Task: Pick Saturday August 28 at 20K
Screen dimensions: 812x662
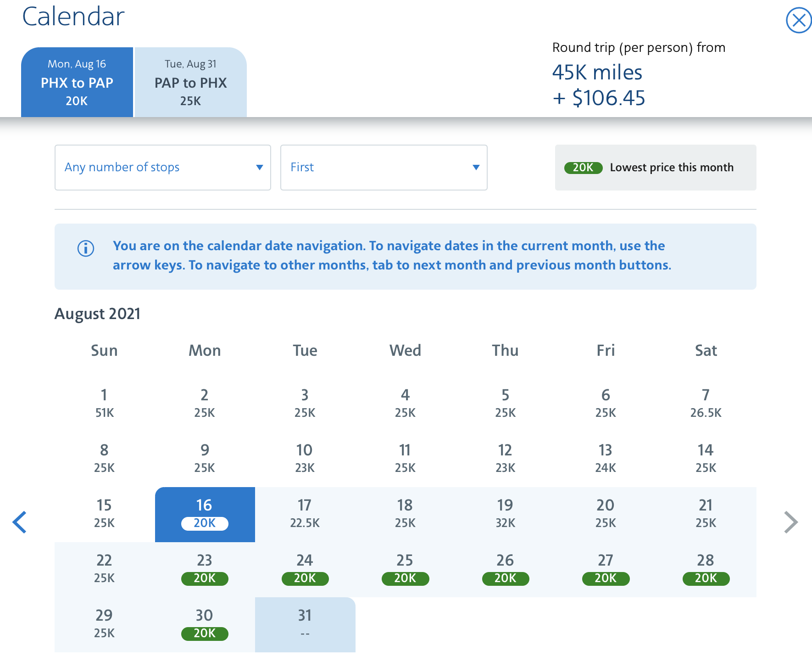Action: 706,569
